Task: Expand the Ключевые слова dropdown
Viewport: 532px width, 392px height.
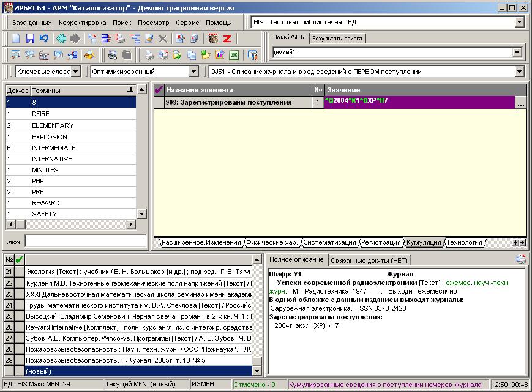Action: coord(76,72)
